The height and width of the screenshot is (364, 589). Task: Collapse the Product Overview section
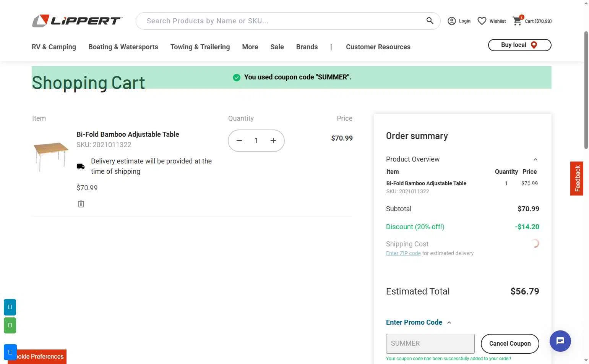(535, 160)
